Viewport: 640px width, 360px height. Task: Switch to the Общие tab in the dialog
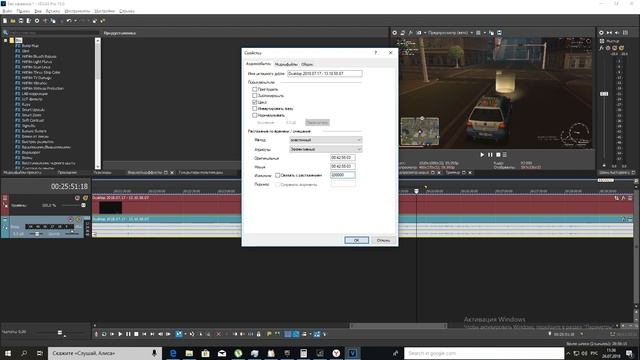tap(307, 64)
